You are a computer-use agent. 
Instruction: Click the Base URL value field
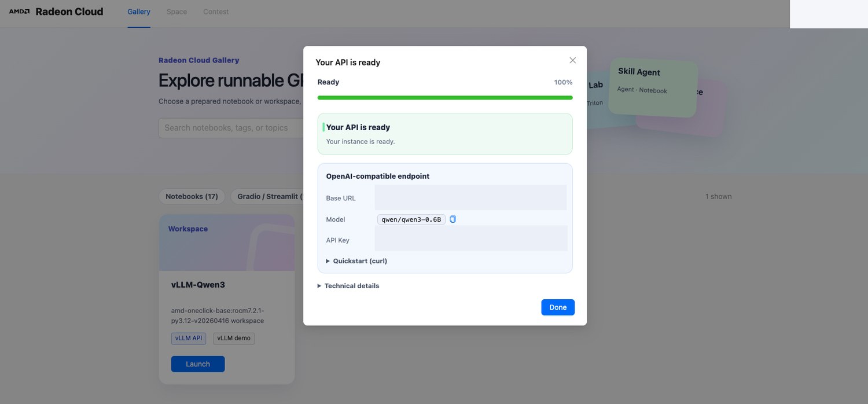tap(470, 197)
